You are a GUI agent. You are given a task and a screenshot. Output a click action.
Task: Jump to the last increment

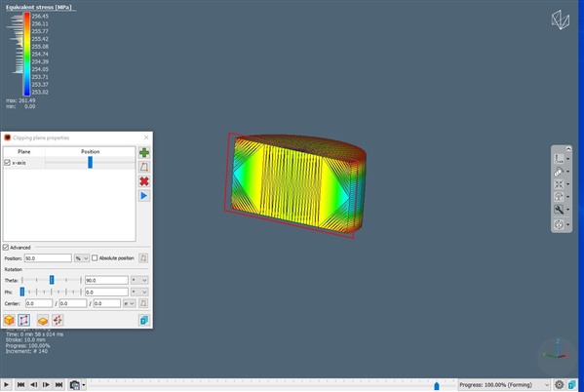coord(58,385)
